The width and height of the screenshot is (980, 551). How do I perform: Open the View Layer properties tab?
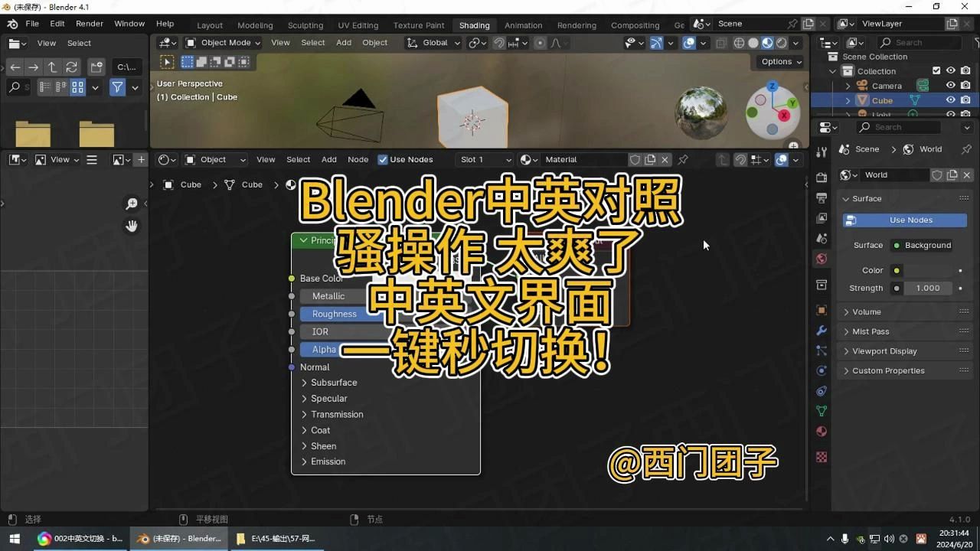(x=822, y=218)
